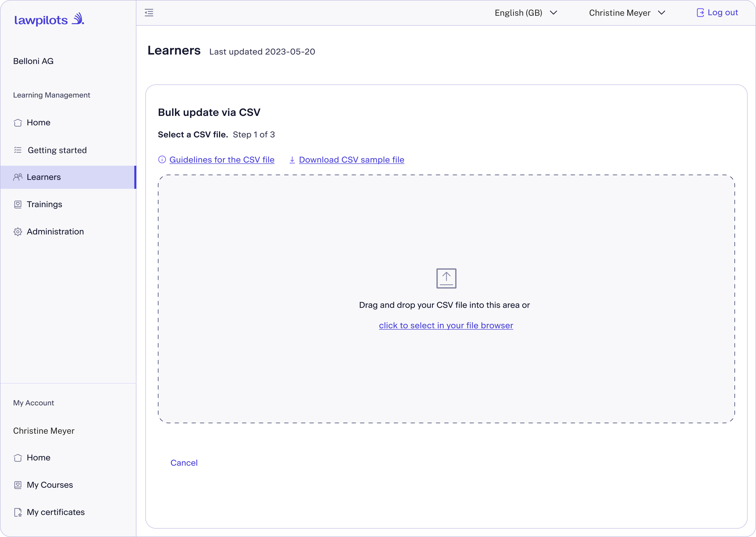The height and width of the screenshot is (537, 756).
Task: Expand the language chevron arrow
Action: (553, 13)
